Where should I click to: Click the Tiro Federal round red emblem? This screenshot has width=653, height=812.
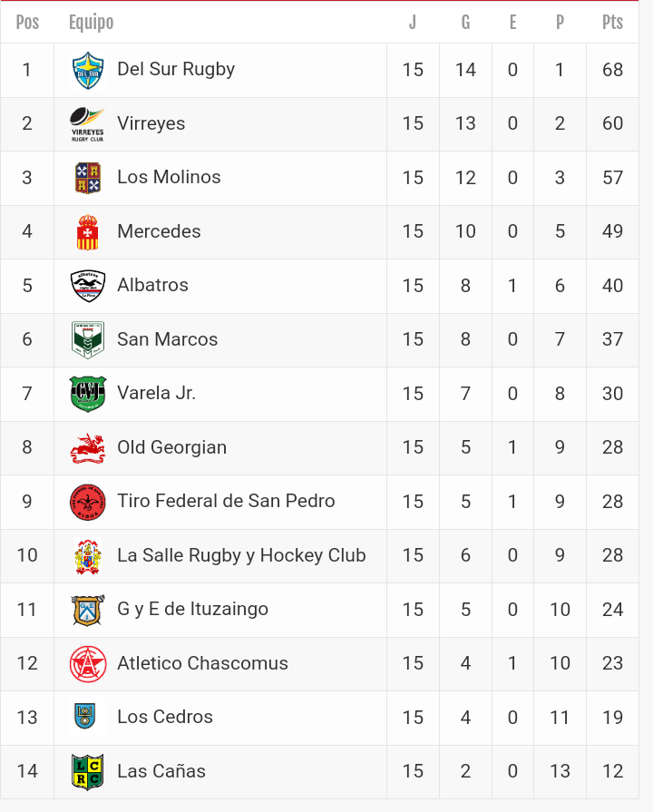[x=88, y=502]
